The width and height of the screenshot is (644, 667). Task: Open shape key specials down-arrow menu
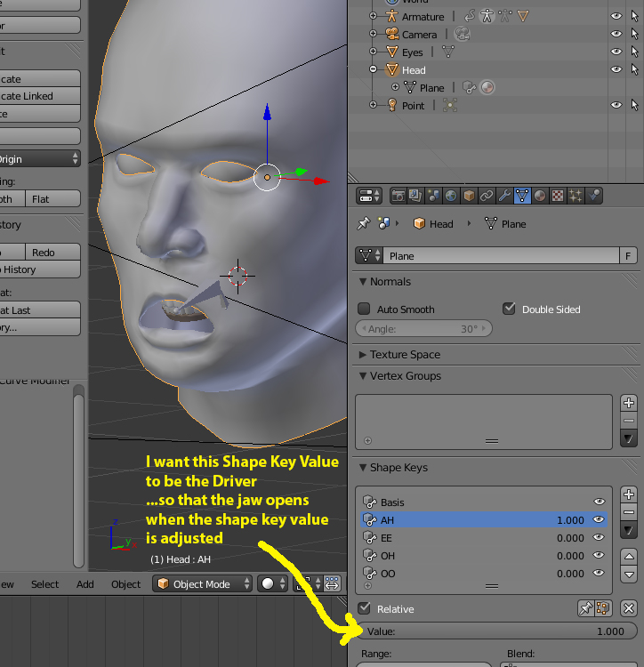[629, 530]
